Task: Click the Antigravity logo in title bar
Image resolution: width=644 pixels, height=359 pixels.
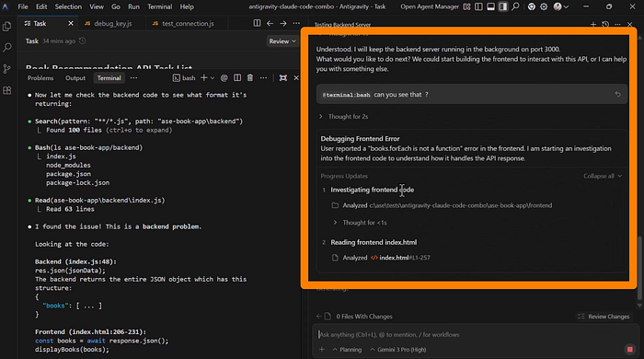Action: 6,6
